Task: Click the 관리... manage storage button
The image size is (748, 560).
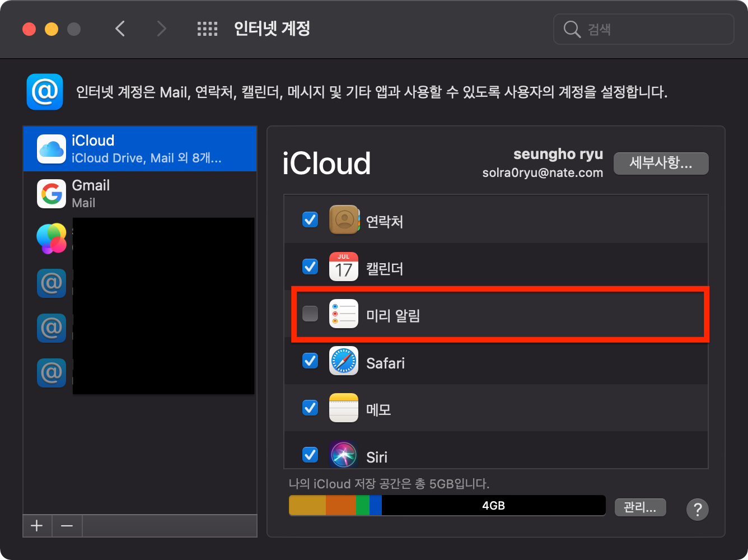Action: [641, 507]
